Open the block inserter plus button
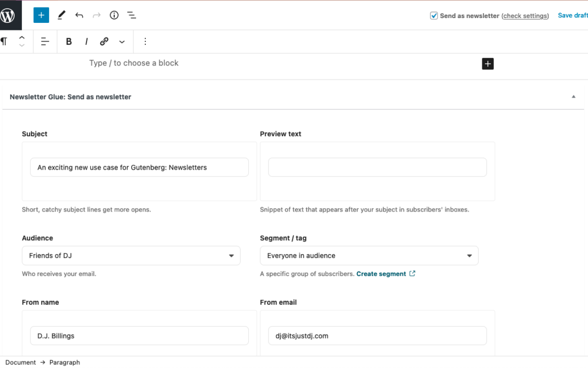The width and height of the screenshot is (588, 368). pyautogui.click(x=41, y=15)
